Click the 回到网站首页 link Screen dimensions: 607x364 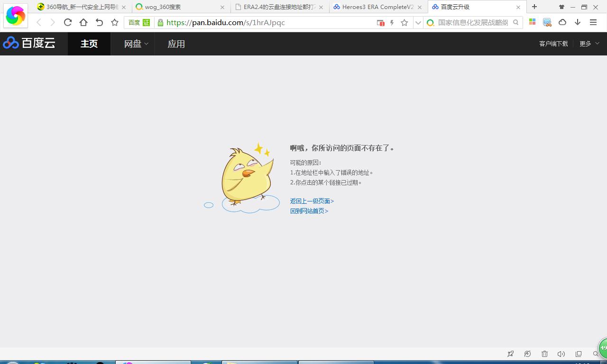click(309, 211)
